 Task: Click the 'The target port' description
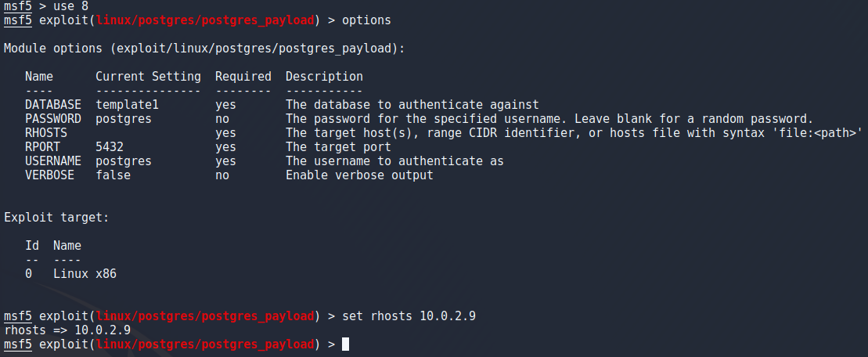pyautogui.click(x=338, y=147)
